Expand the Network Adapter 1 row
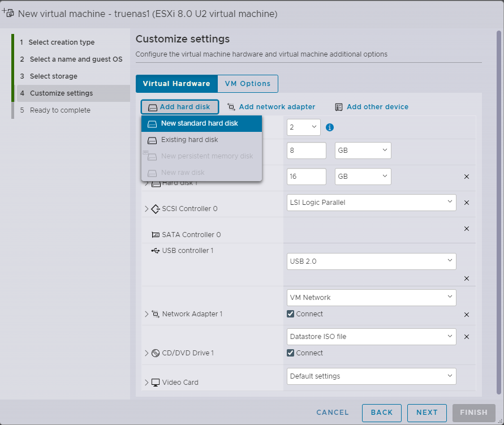504x425 pixels. (x=147, y=314)
